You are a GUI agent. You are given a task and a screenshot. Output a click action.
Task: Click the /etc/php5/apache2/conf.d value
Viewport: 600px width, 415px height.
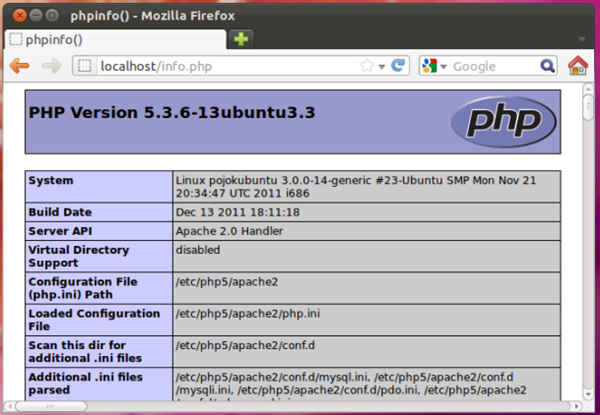245,345
